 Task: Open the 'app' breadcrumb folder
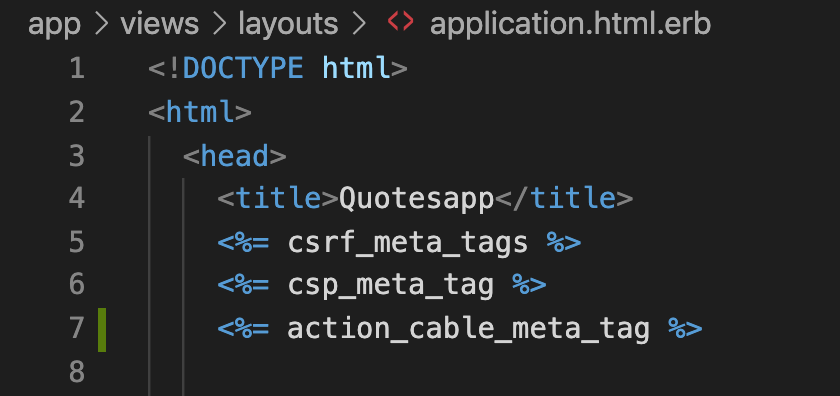(x=55, y=25)
